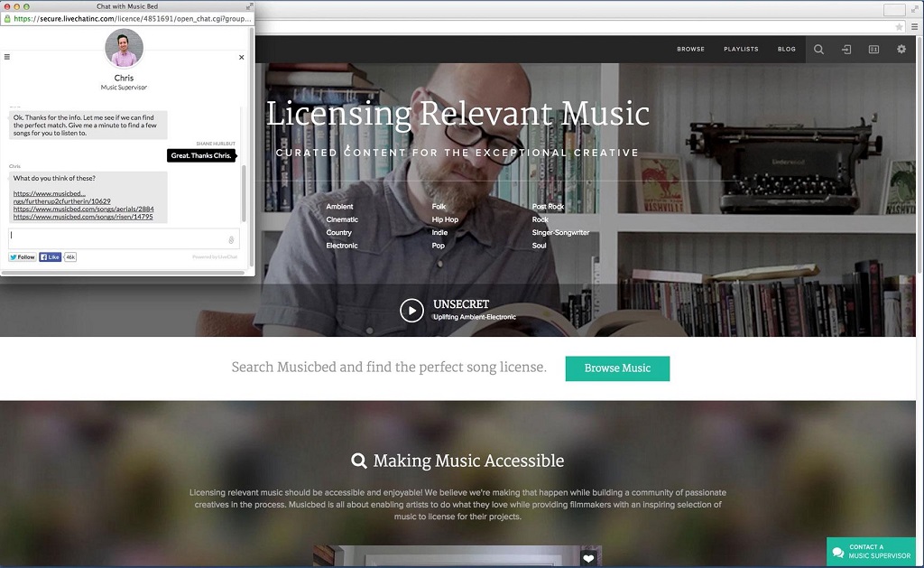Open the search icon in Musicbed header

818,50
